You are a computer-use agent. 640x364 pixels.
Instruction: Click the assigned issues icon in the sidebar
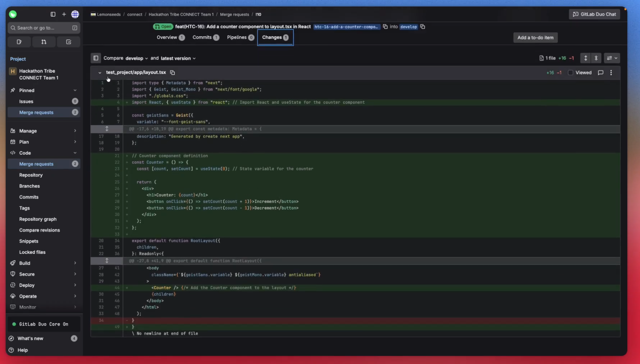(19, 42)
